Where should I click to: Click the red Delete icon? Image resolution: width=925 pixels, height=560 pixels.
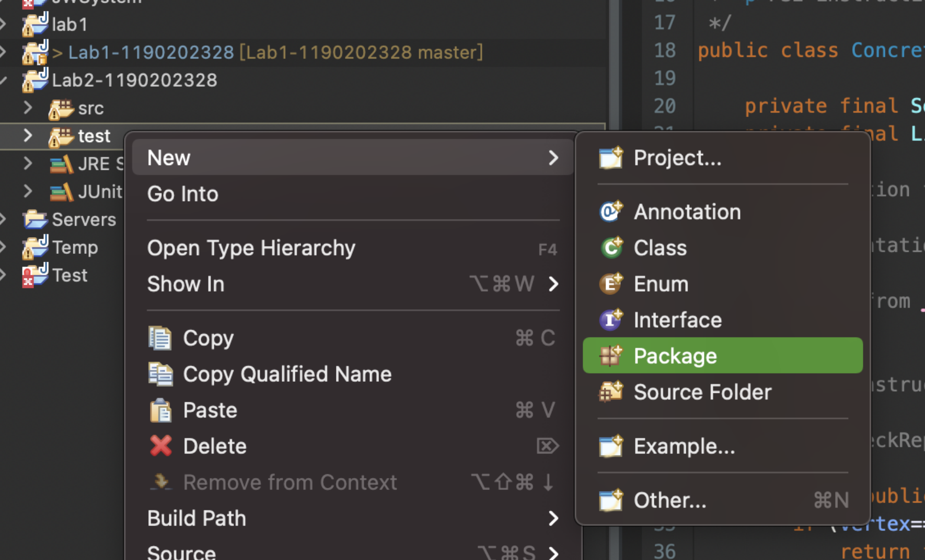click(161, 446)
